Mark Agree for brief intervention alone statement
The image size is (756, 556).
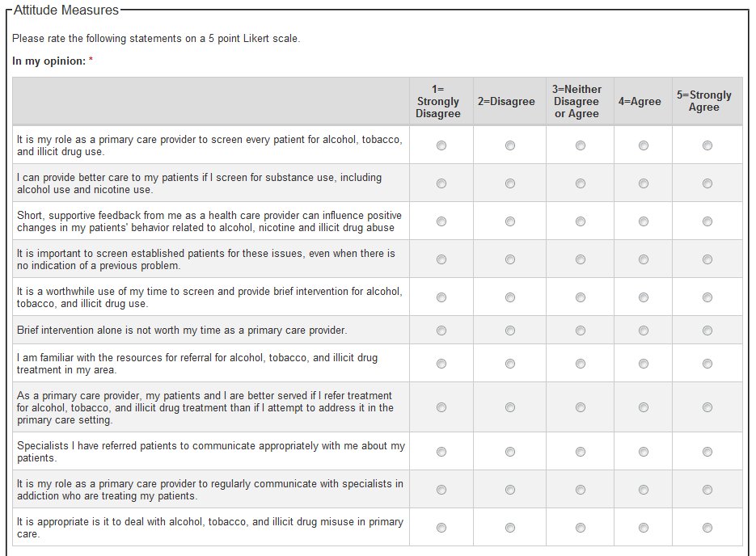pyautogui.click(x=644, y=331)
